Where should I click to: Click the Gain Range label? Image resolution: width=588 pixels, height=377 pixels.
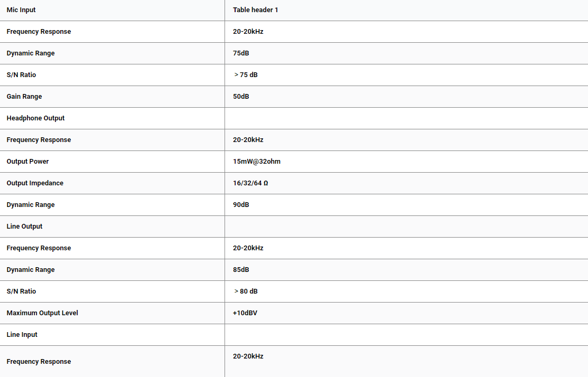click(24, 97)
